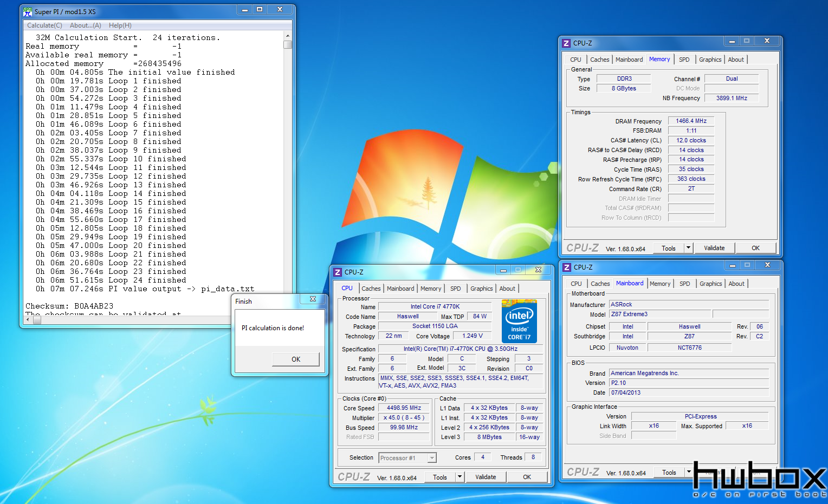
Task: Click the Super PI title bar icon
Action: tap(28, 11)
